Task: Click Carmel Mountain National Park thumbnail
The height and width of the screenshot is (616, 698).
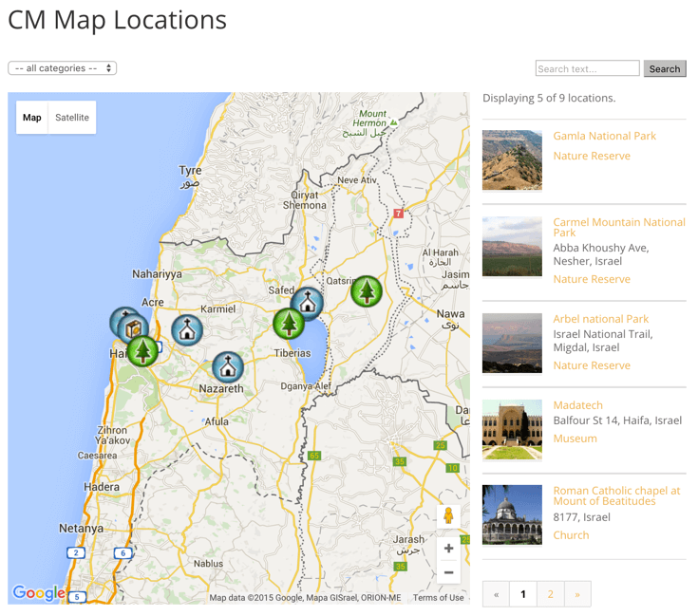Action: 513,247
